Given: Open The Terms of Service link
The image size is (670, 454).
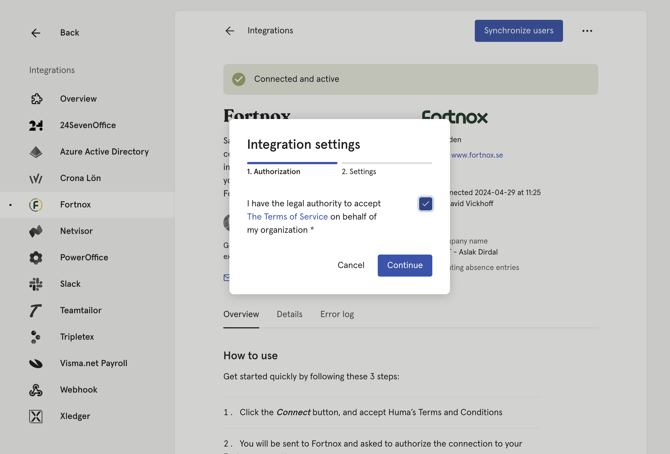Looking at the screenshot, I should (x=287, y=217).
